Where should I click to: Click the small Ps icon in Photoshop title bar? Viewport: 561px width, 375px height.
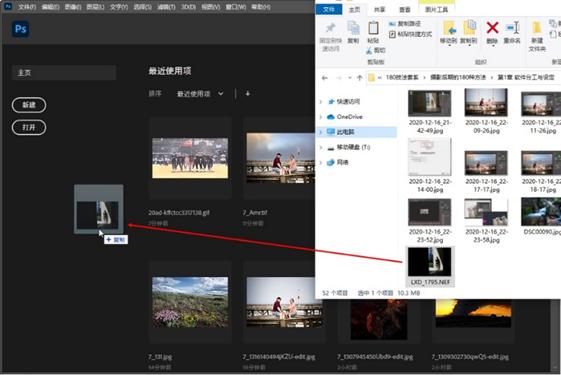point(8,6)
